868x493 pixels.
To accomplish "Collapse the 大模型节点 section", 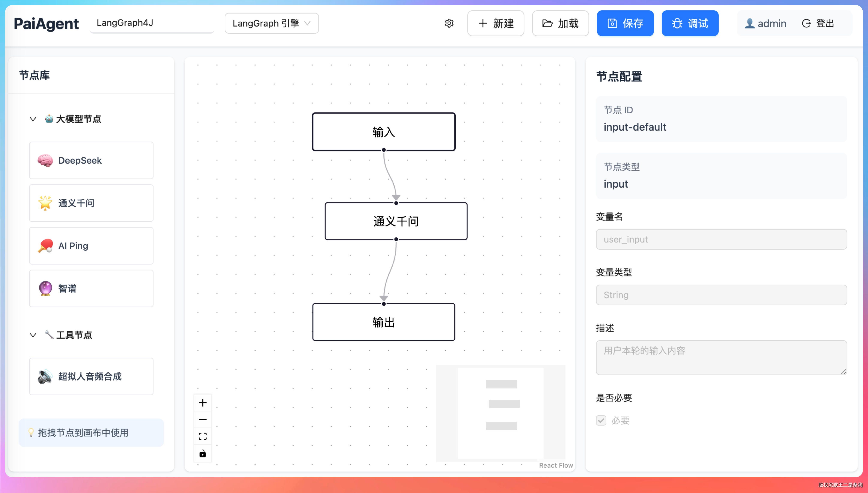I will 33,119.
